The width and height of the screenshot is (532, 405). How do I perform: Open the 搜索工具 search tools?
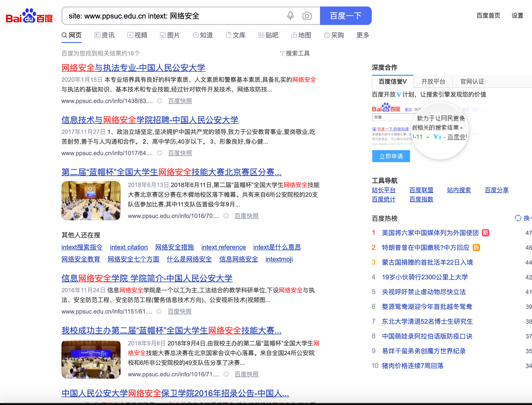click(x=295, y=54)
